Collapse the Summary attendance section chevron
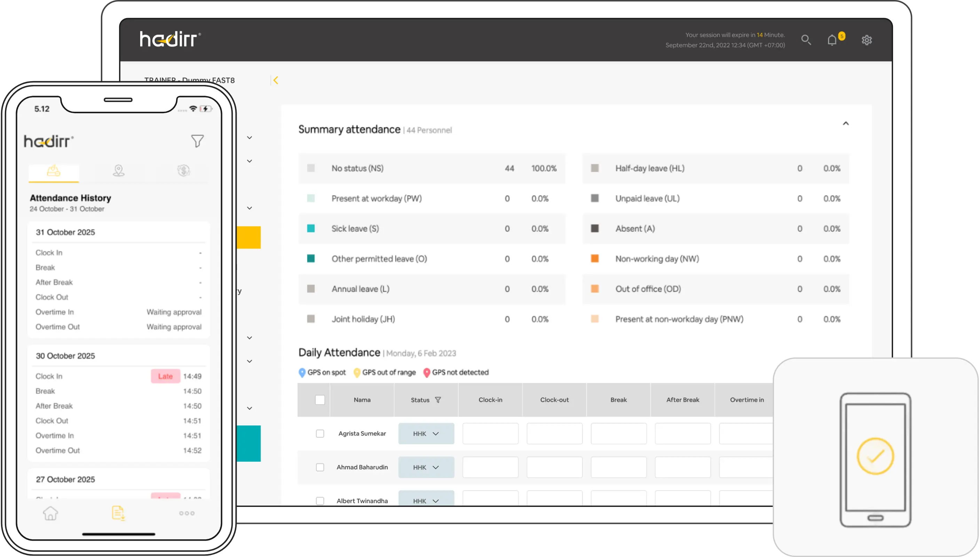 tap(845, 123)
